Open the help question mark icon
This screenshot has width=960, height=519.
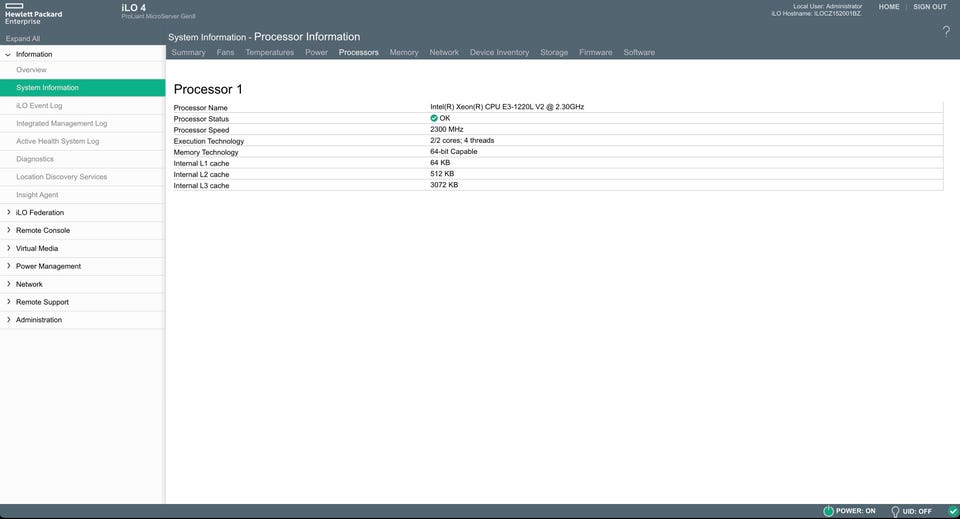coord(946,32)
